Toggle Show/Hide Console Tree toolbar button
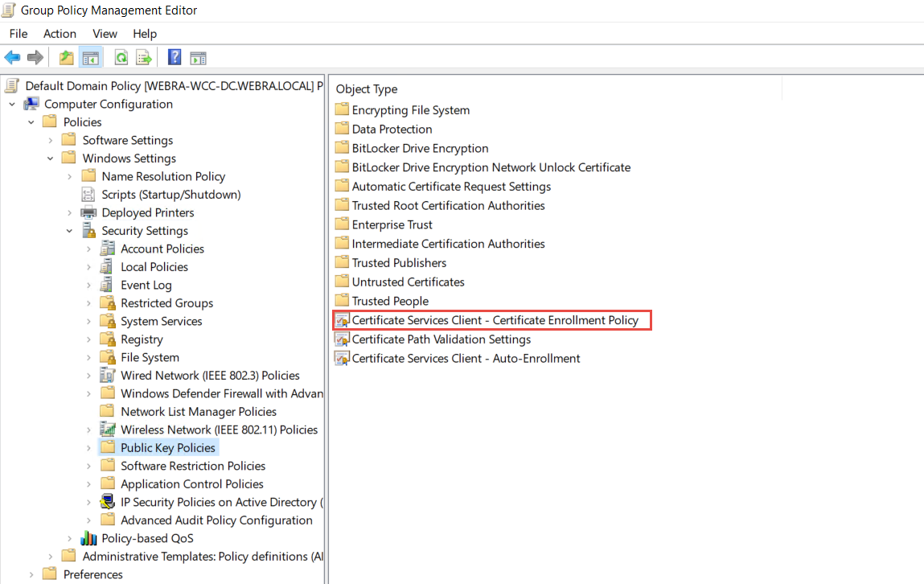The image size is (924, 584). (x=90, y=57)
